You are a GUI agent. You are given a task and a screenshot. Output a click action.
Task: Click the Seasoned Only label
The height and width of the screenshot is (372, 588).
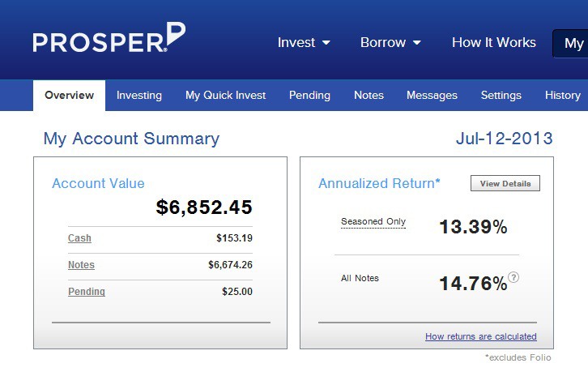pyautogui.click(x=373, y=221)
